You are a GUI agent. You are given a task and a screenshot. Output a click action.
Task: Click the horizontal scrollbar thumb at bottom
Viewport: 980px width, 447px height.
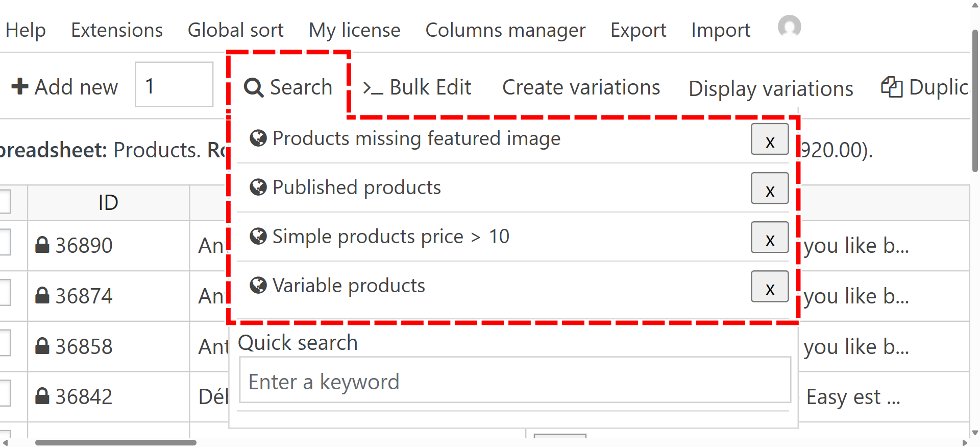click(x=116, y=442)
